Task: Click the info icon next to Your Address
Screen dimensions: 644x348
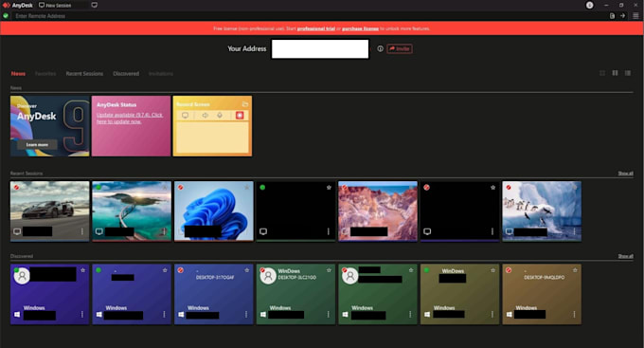Action: tap(381, 48)
